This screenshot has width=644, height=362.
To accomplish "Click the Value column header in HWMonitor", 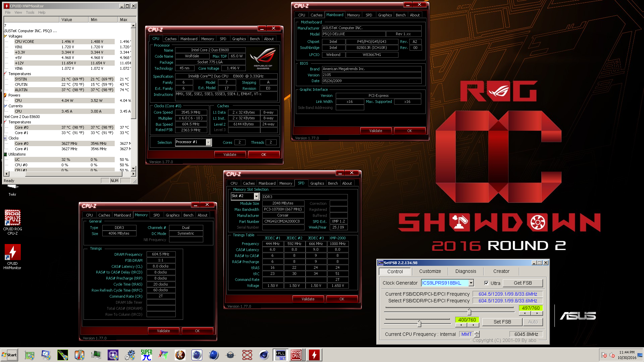I will coord(74,20).
